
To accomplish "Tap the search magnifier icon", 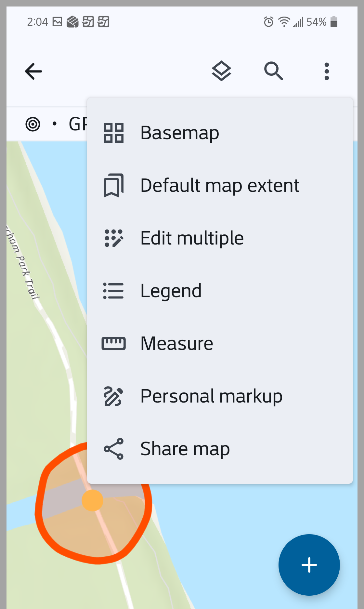I will (273, 71).
